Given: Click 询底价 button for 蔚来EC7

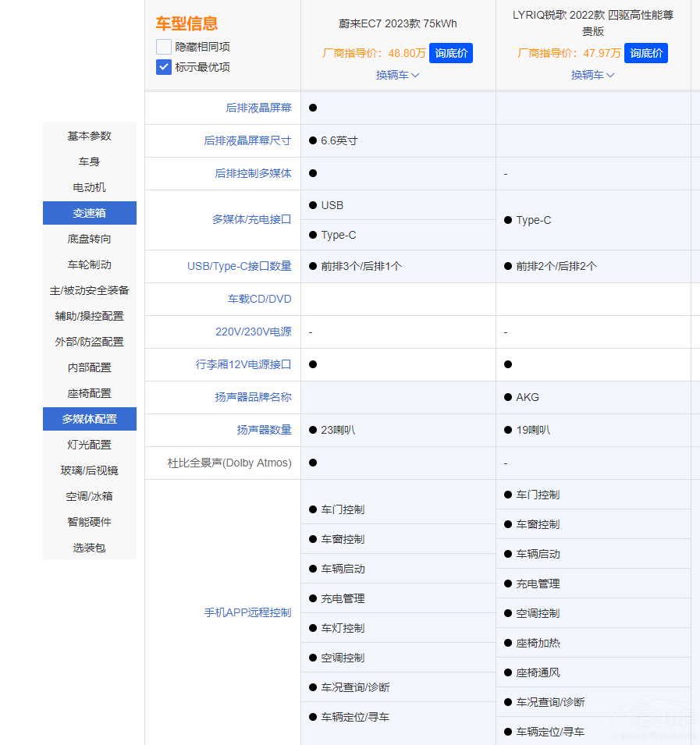Looking at the screenshot, I should click(451, 53).
